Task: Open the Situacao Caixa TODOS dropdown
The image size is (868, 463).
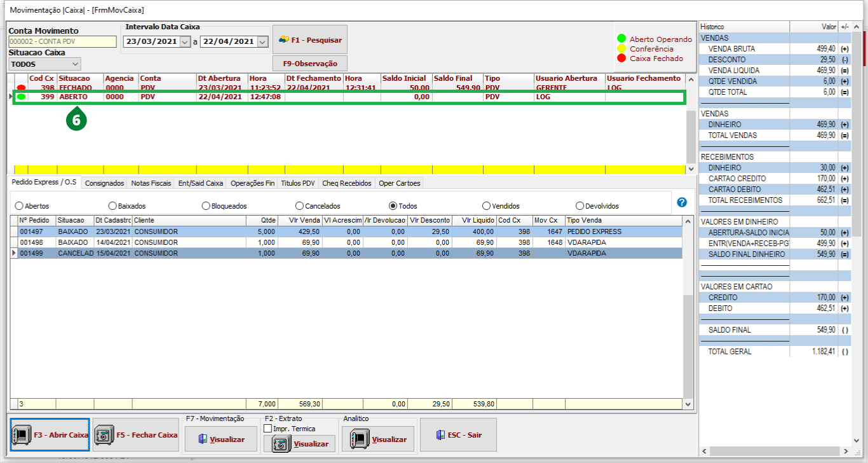Action: [75, 64]
